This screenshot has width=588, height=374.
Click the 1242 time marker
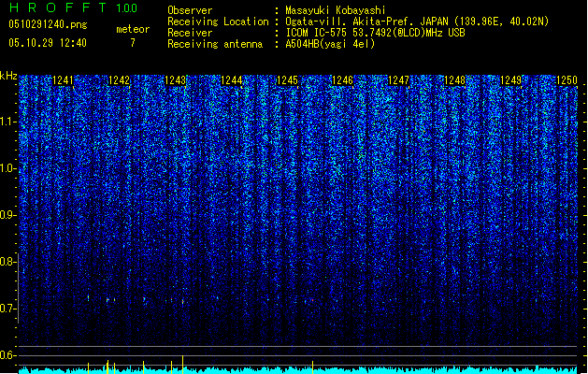tap(119, 80)
